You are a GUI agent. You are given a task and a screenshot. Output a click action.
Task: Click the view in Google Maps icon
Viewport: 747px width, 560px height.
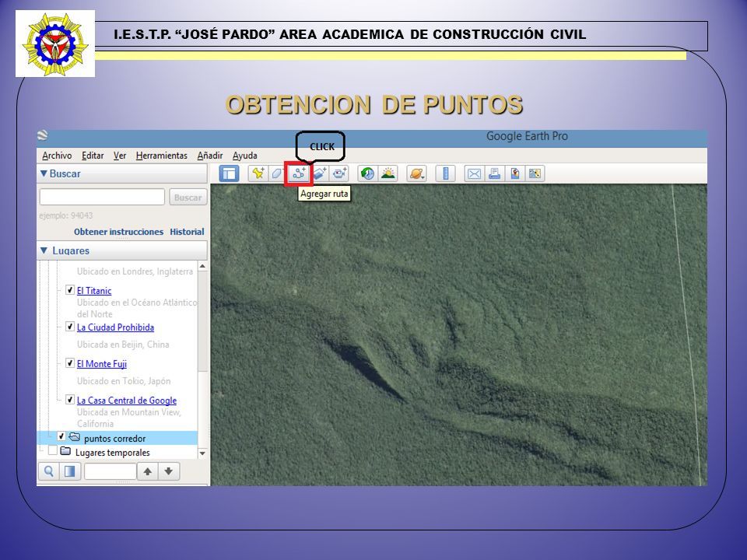[x=535, y=173]
